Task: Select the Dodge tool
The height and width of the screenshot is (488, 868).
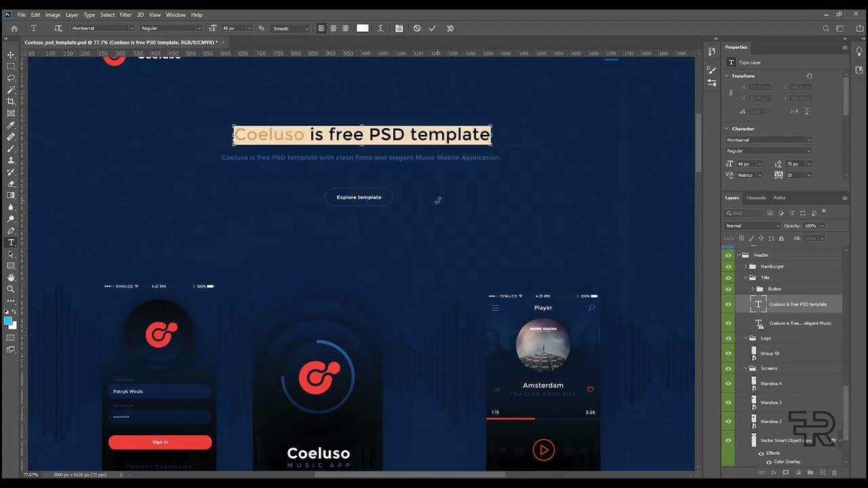Action: click(x=11, y=219)
